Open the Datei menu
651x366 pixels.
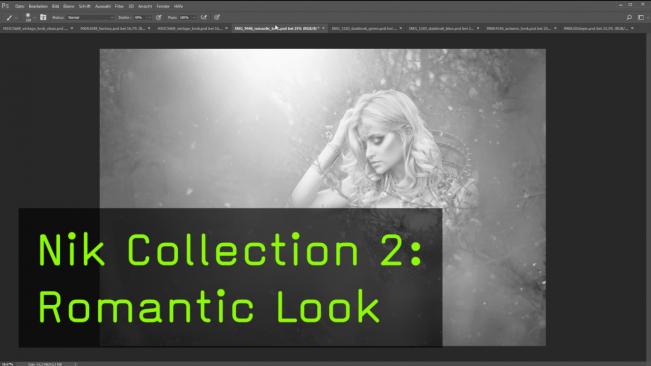20,6
